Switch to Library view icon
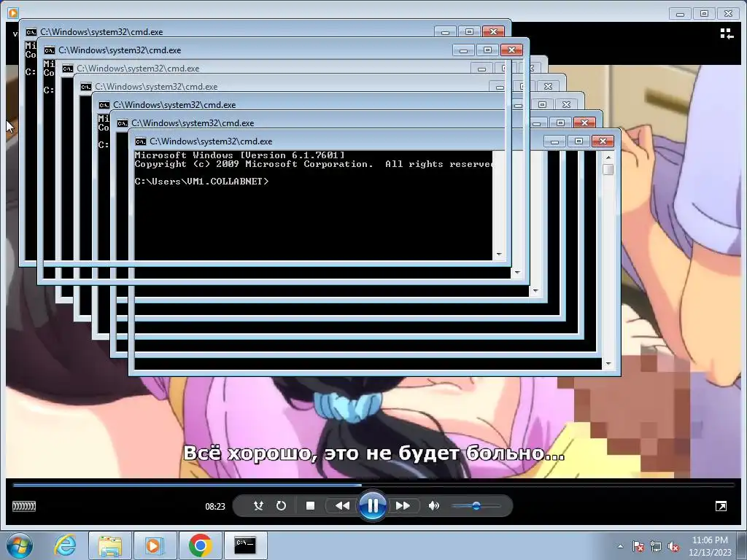 727,34
